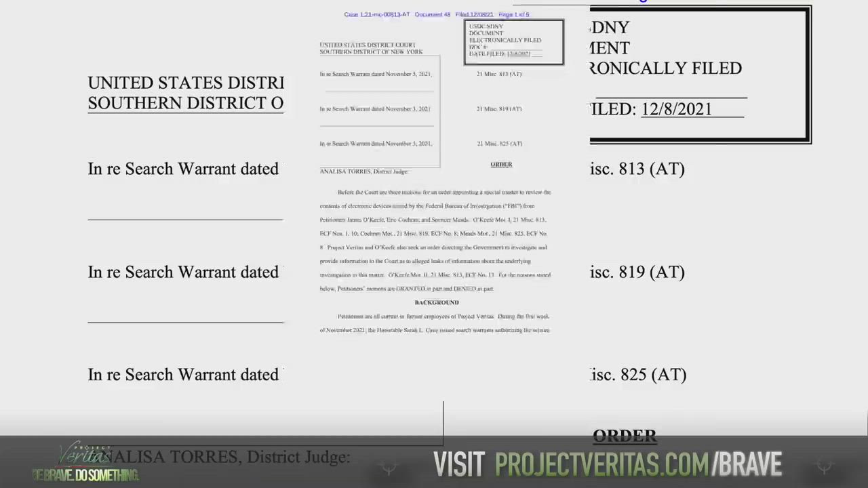The image size is (868, 488).
Task: Click the small USDC SDNY stamp box
Action: click(x=513, y=42)
